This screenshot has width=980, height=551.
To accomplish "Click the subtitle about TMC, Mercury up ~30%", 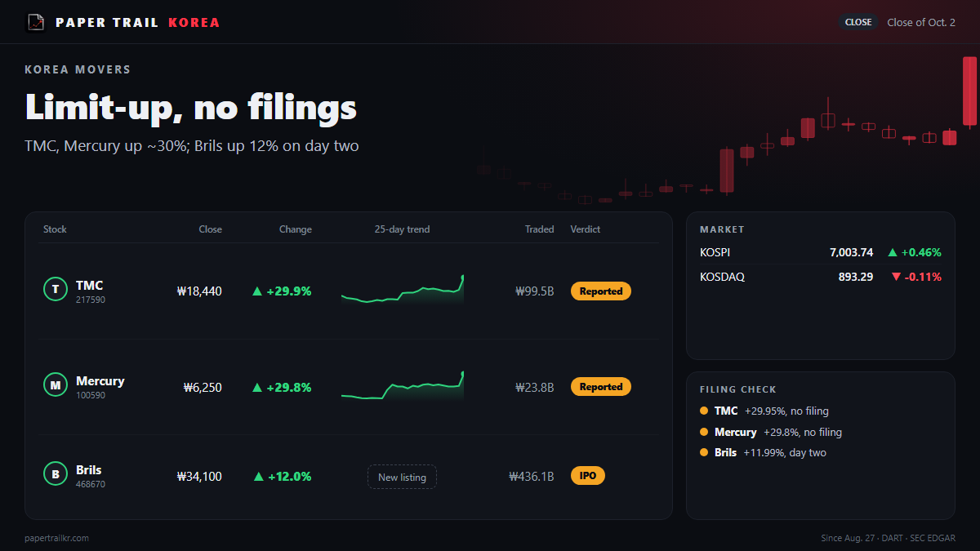I will click(192, 146).
